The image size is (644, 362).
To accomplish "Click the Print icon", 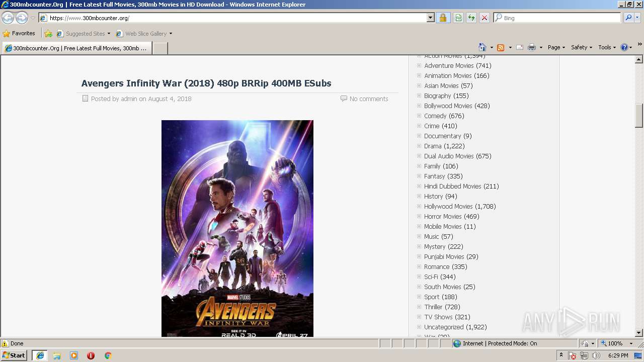I will tap(532, 47).
